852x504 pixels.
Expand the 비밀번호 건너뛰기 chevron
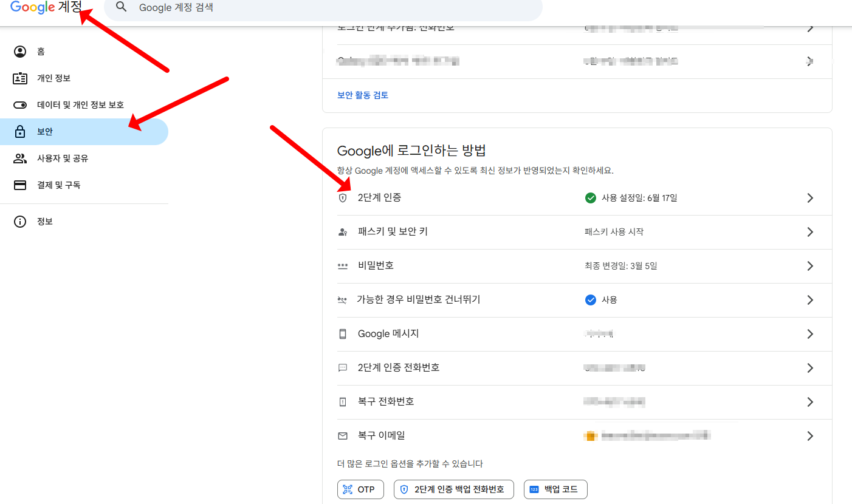point(809,300)
